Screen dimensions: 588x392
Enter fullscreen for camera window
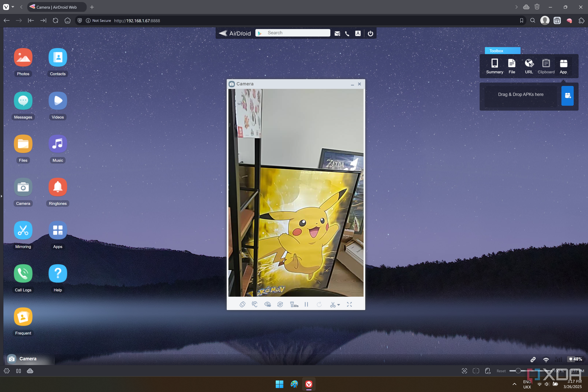pyautogui.click(x=349, y=304)
